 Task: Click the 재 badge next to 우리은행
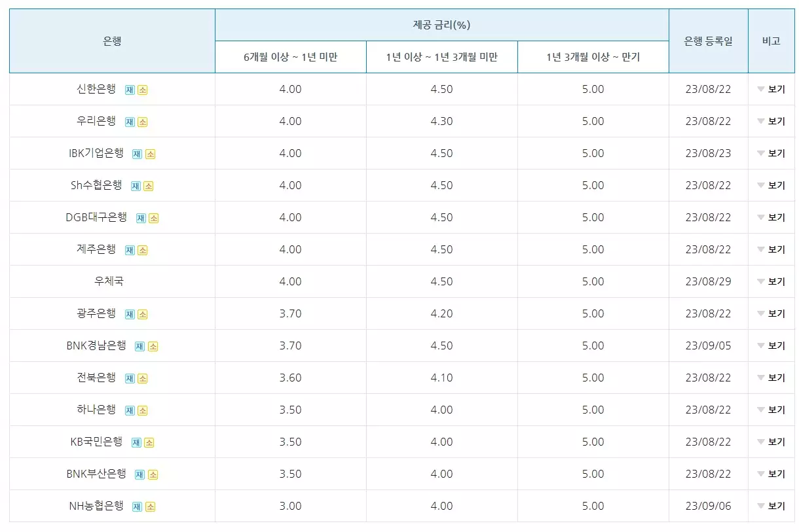(x=130, y=122)
